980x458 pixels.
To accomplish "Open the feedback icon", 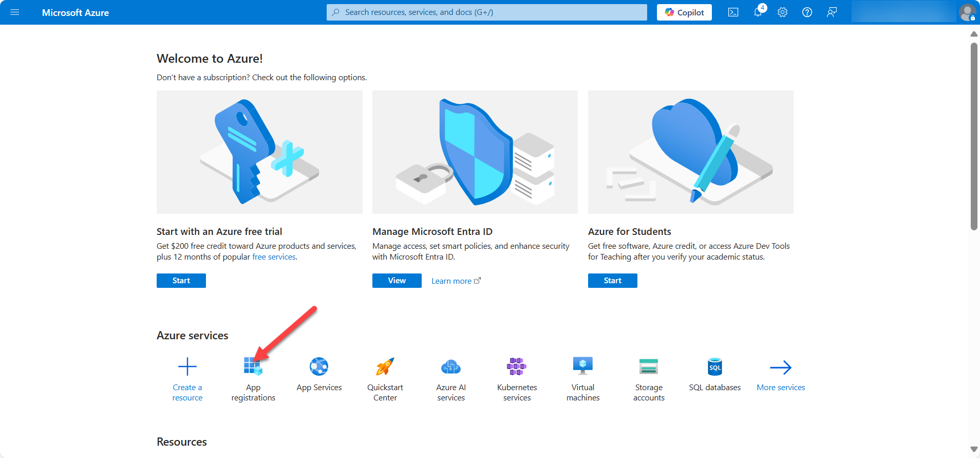I will [832, 12].
